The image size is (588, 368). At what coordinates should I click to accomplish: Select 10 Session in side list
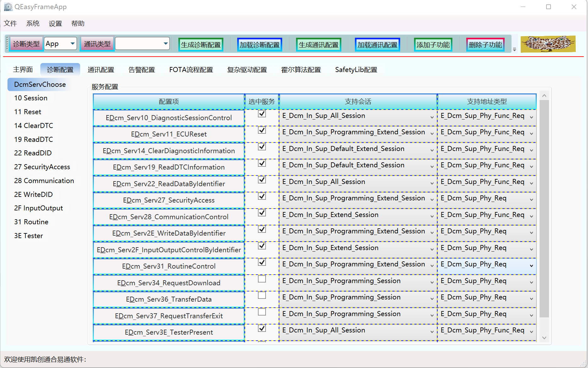click(31, 98)
